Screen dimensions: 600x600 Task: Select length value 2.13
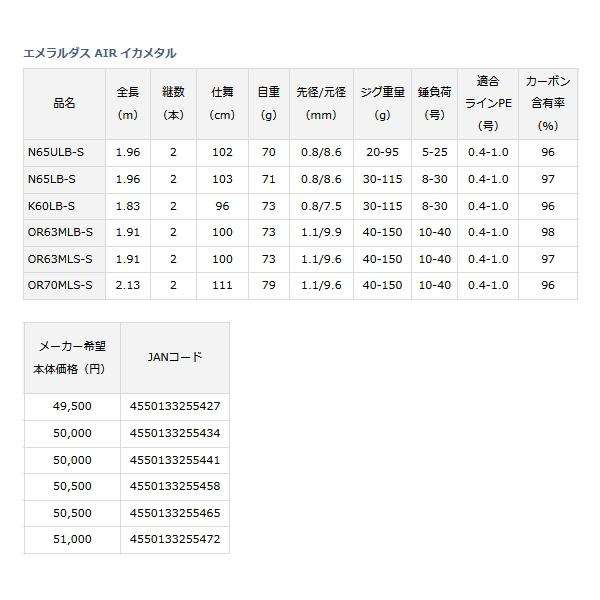pyautogui.click(x=128, y=285)
